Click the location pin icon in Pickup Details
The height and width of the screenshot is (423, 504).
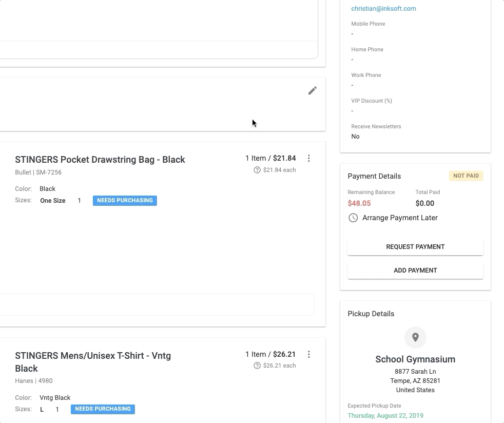click(415, 337)
